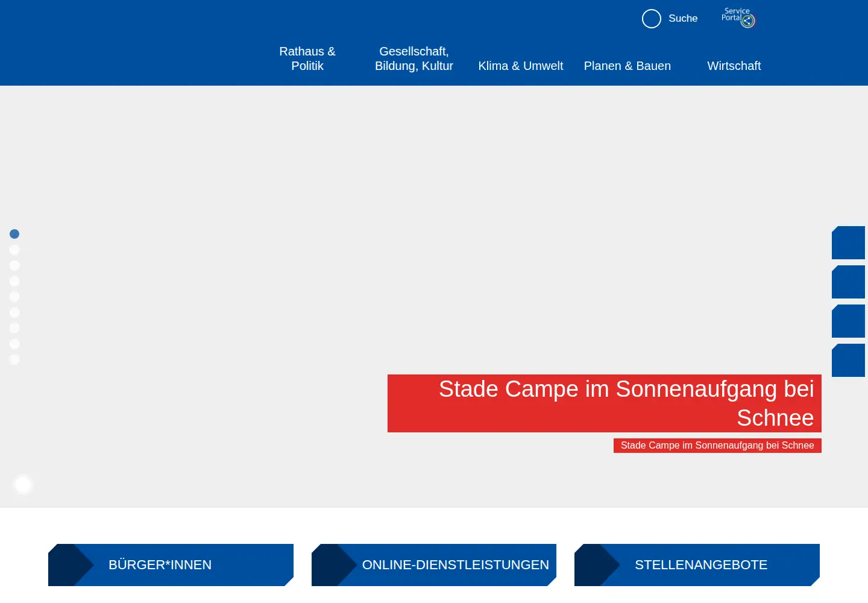This screenshot has width=868, height=603.
Task: Click the dark arrow on ONLINE-DIENSTLEISTUNGEN tile
Action: tap(335, 565)
